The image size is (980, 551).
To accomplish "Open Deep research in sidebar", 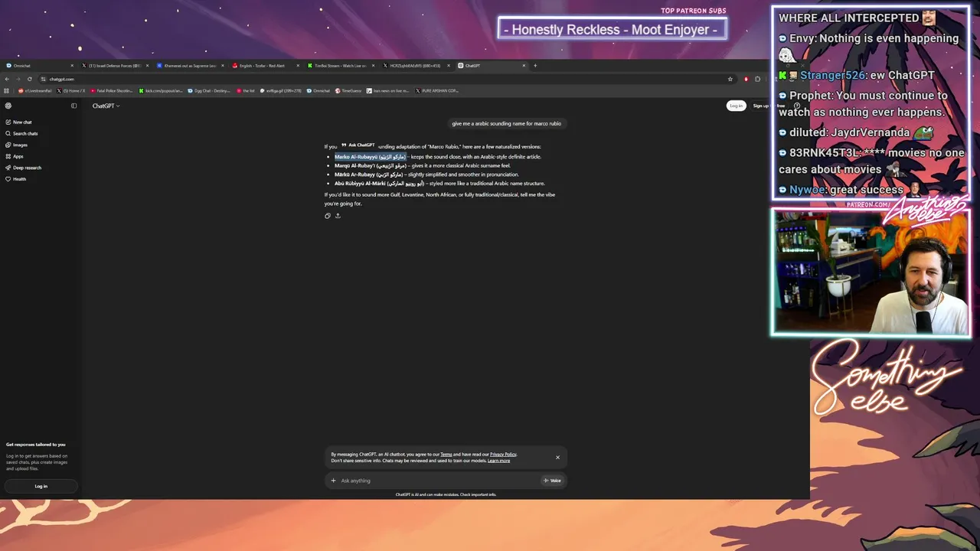I will point(23,168).
